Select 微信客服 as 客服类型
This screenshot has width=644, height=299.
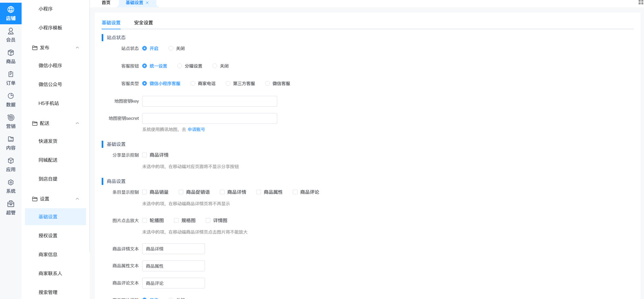[278, 83]
